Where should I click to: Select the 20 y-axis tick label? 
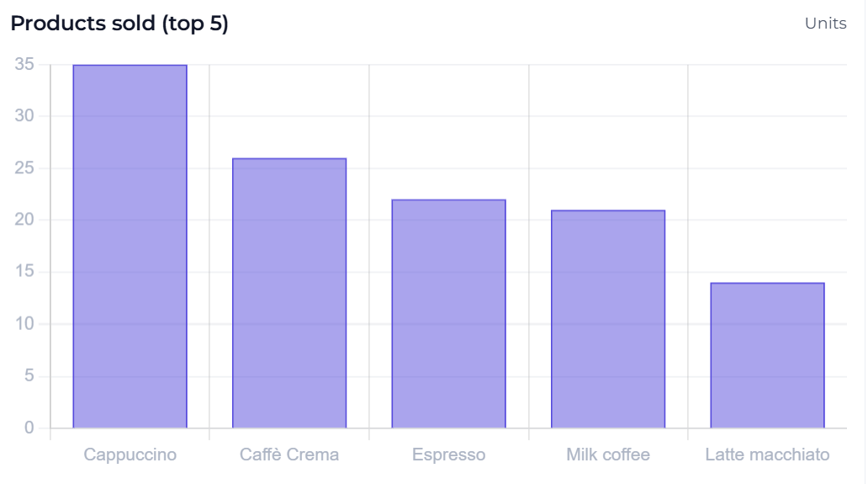pyautogui.click(x=24, y=221)
